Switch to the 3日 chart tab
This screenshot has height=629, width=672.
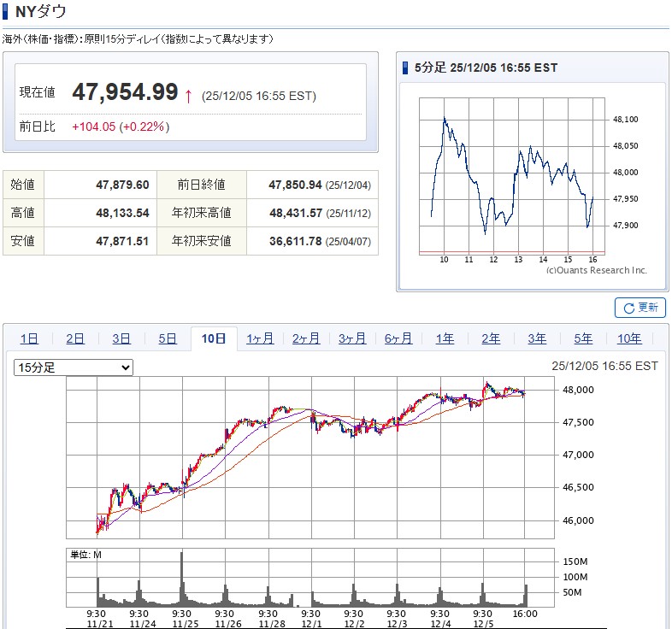[121, 338]
